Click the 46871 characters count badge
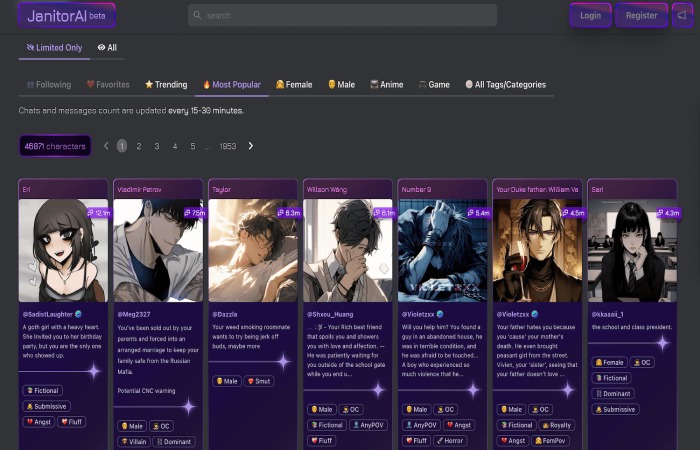The image size is (700, 450). 55,146
